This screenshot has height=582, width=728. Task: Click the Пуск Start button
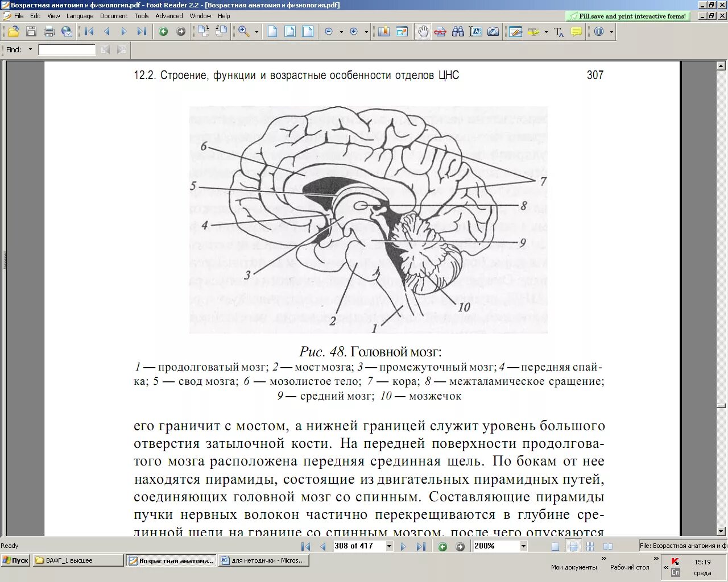pos(15,560)
